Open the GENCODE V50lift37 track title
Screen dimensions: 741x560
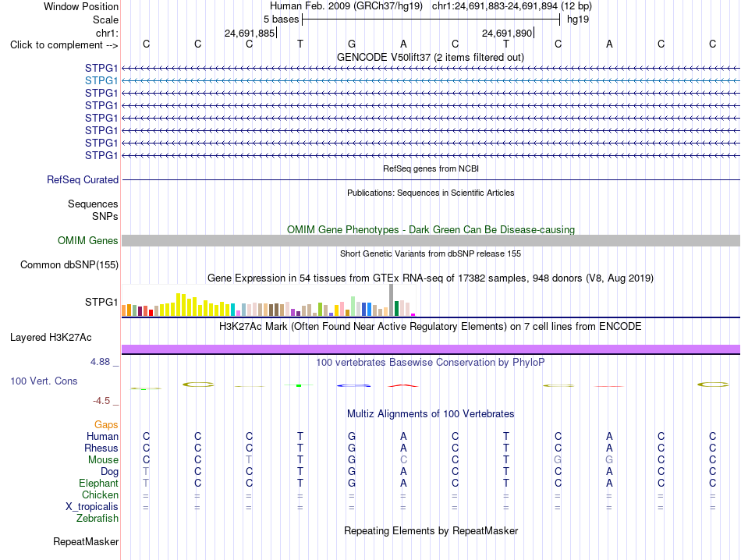(x=431, y=57)
